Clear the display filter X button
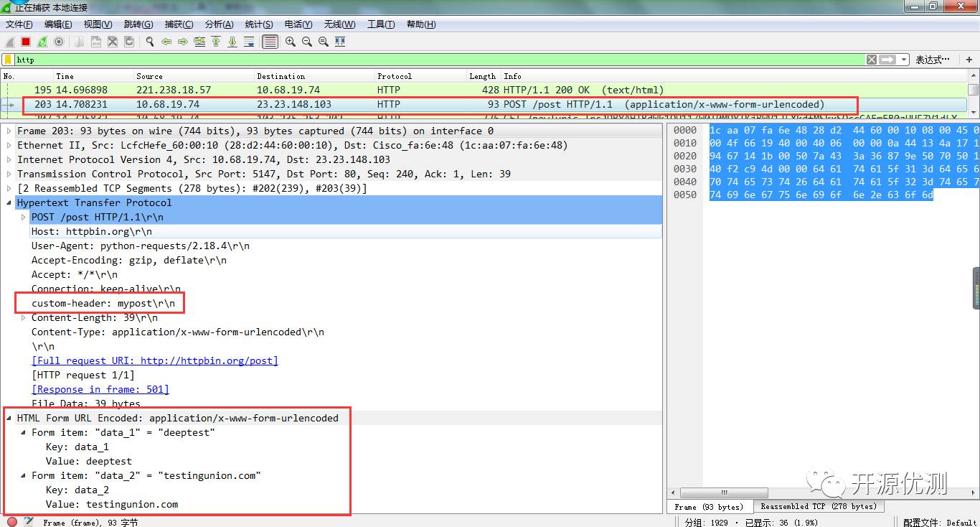Viewport: 980px width, 527px height. 871,60
